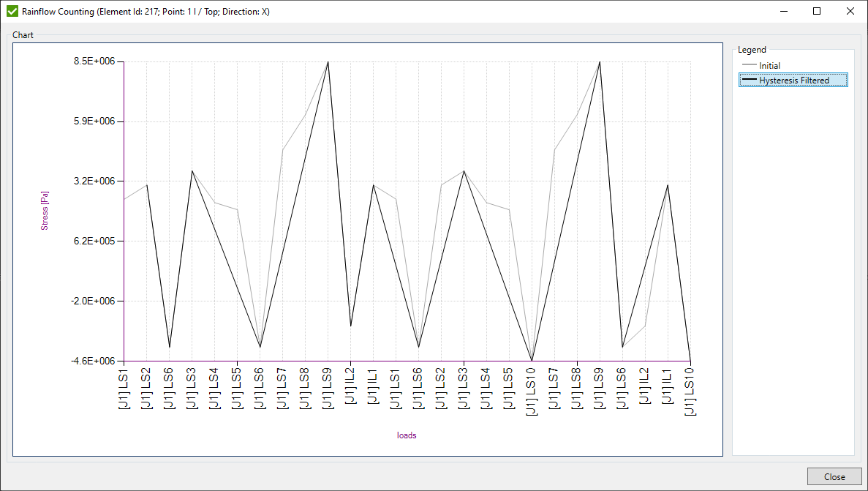Image resolution: width=868 pixels, height=491 pixels.
Task: Click the 8.5E+006 y-axis label
Action: [95, 62]
